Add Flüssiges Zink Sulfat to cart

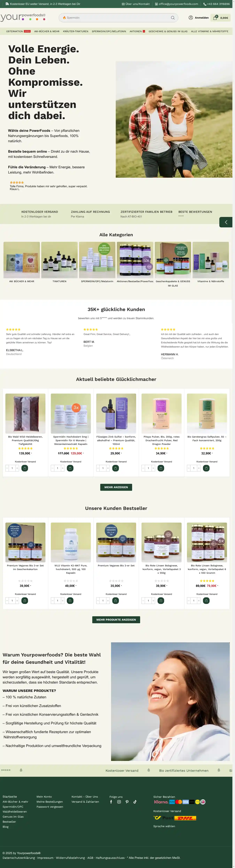point(115,468)
